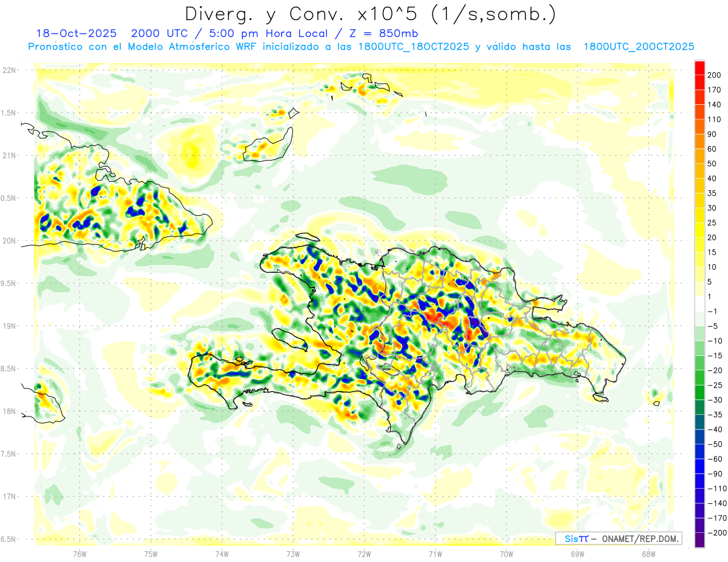Click the initialization text "1800UTC_18OCT2025"
Image resolution: width=728 pixels, height=562 pixels.
tap(413, 47)
